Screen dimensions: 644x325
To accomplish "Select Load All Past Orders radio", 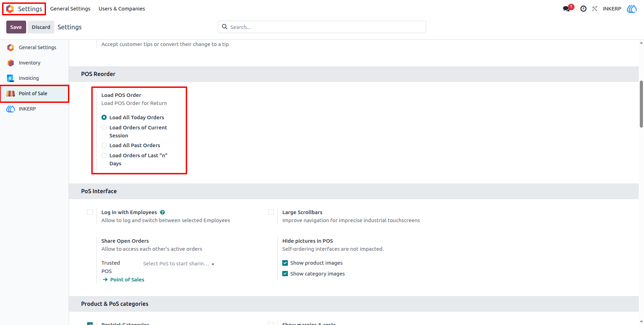I will (104, 145).
